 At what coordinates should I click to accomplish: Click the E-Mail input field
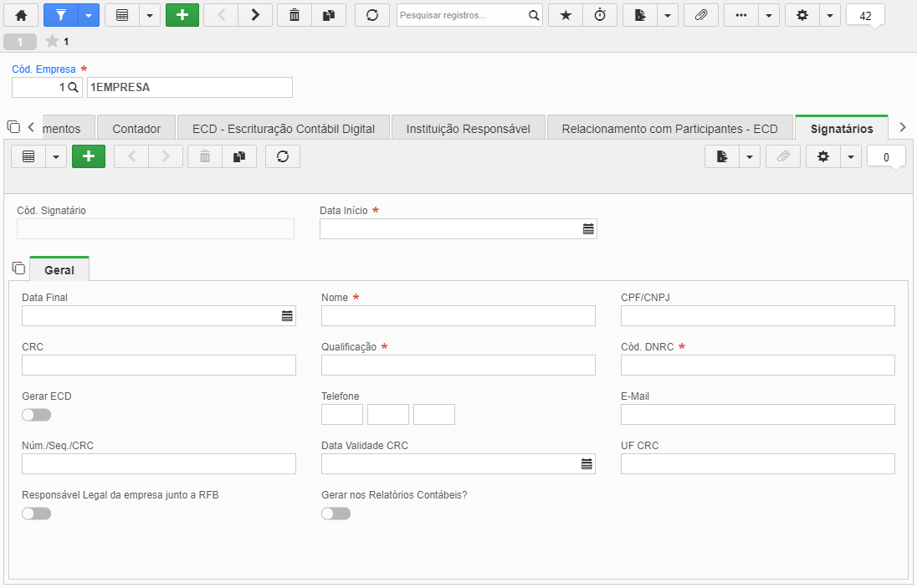coord(757,414)
